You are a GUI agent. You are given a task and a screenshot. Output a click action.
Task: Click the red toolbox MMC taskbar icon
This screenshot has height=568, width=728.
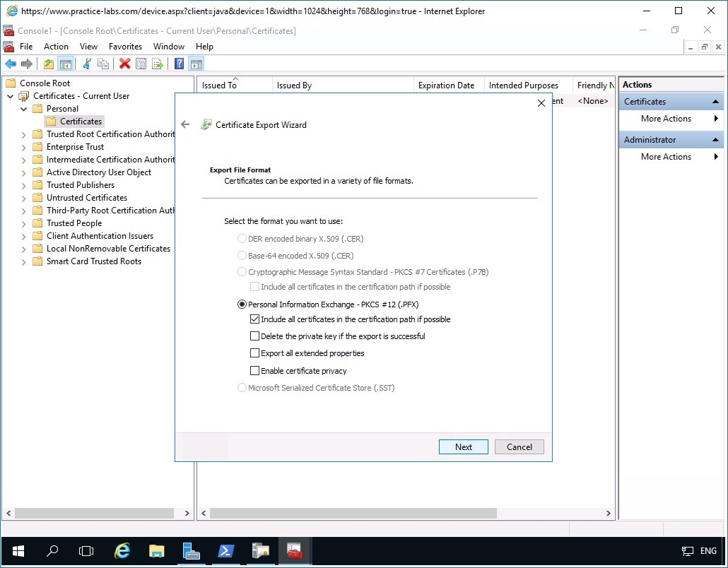[295, 551]
